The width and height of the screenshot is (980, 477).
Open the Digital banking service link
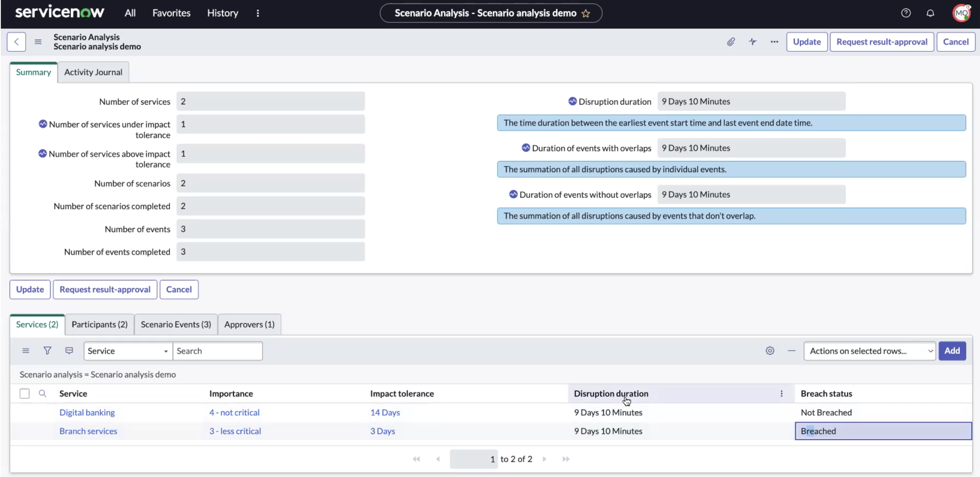click(x=87, y=412)
